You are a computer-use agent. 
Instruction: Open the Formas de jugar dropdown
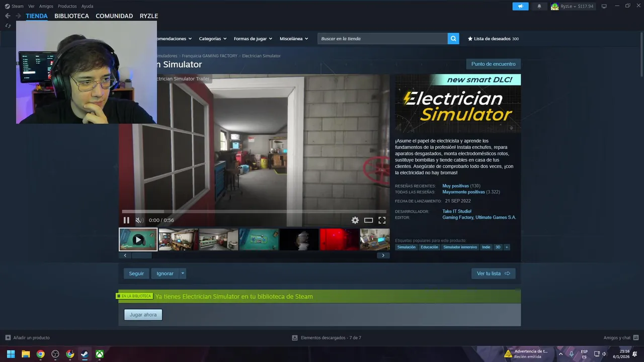[253, 39]
